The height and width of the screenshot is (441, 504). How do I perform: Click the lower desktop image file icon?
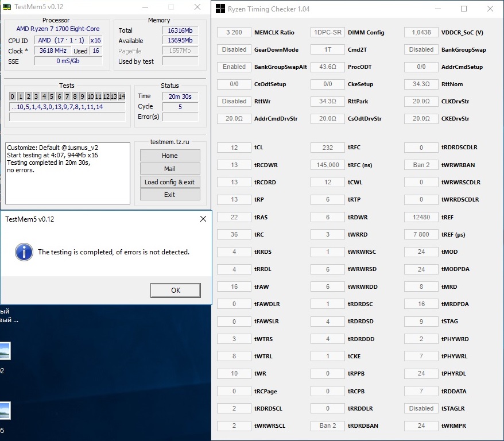click(5, 411)
